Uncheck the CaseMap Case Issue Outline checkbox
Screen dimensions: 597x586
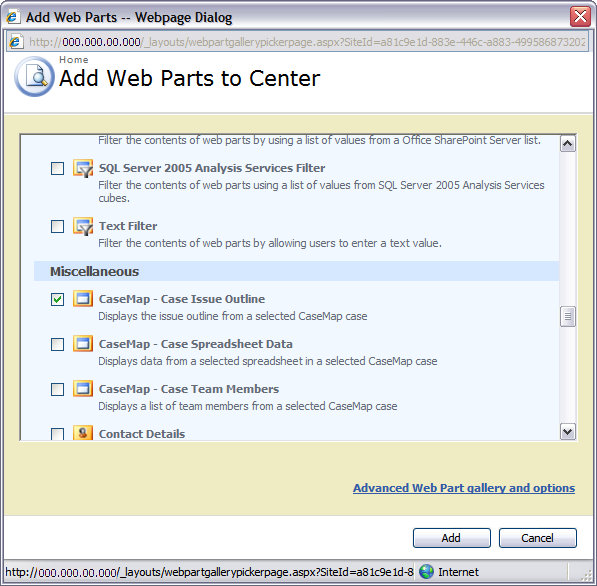pos(57,299)
